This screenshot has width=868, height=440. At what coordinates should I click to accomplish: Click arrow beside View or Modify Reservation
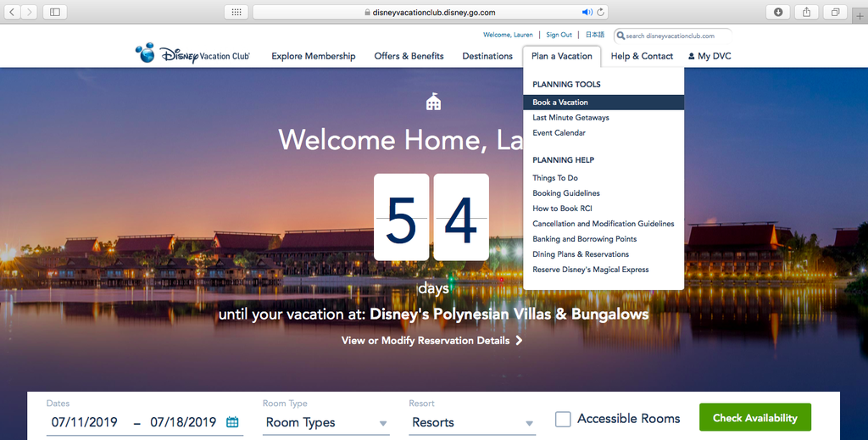[x=519, y=340]
